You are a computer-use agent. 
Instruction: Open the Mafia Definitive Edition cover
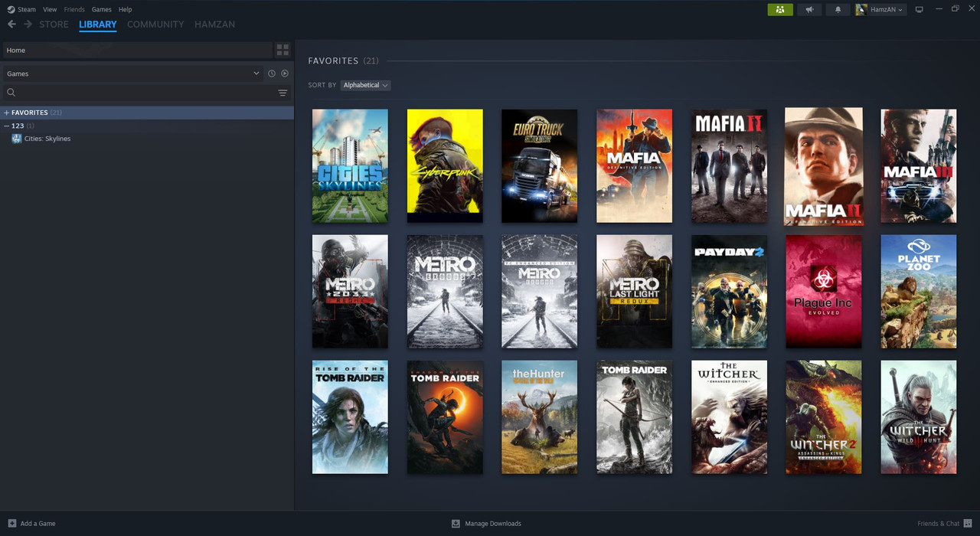click(634, 166)
